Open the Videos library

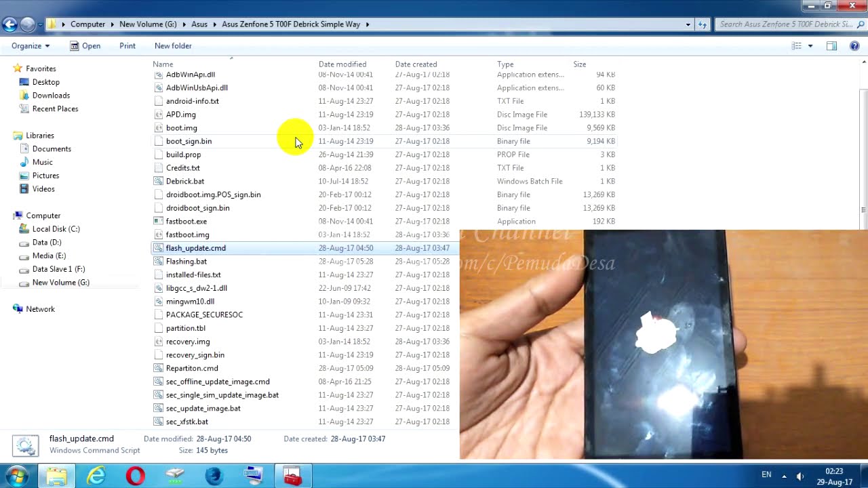[43, 189]
